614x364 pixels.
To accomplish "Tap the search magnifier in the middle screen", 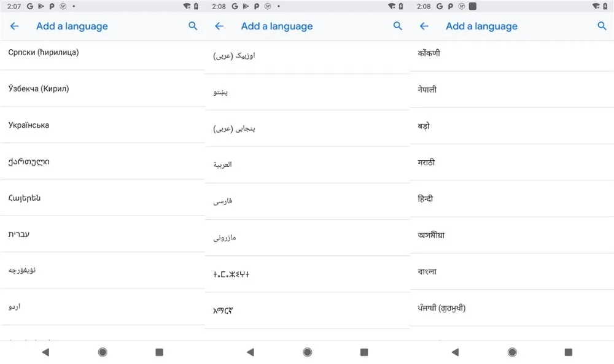I will pyautogui.click(x=397, y=26).
